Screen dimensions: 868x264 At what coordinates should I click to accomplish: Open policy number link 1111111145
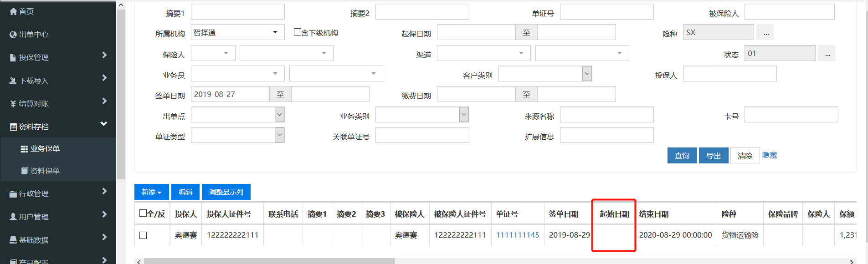[x=518, y=235]
